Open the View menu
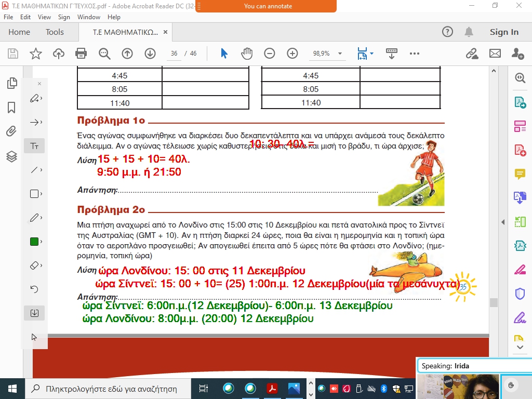This screenshot has height=399, width=532. tap(45, 17)
